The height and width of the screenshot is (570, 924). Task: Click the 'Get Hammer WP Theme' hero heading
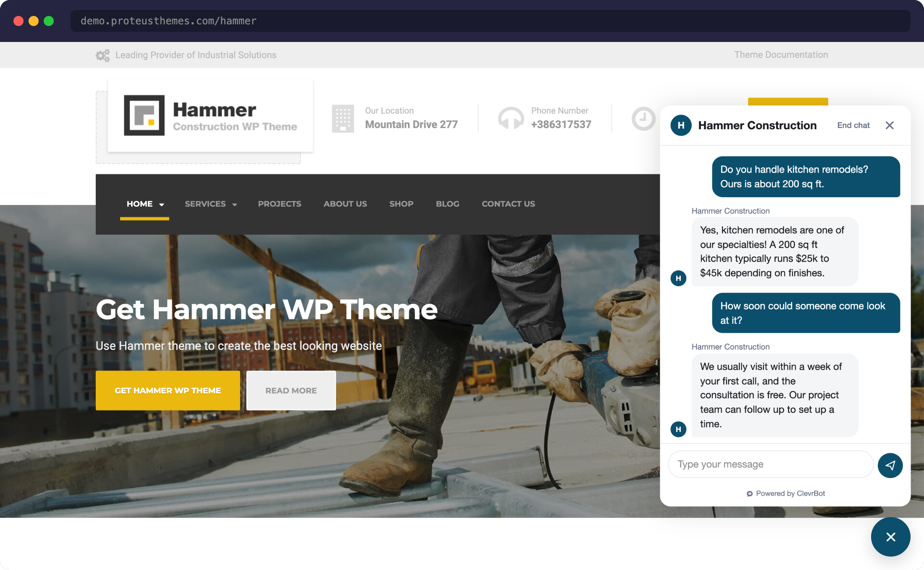click(267, 310)
